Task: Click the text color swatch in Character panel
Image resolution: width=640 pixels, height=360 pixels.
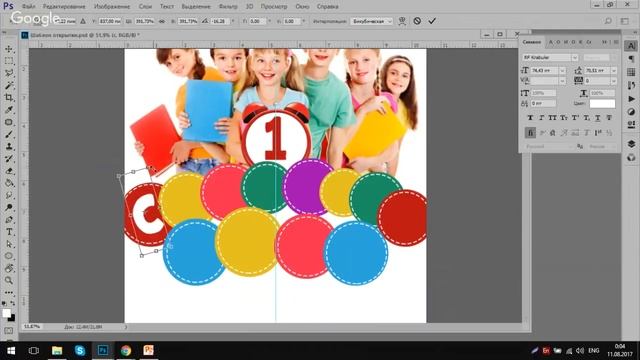Action: 602,103
